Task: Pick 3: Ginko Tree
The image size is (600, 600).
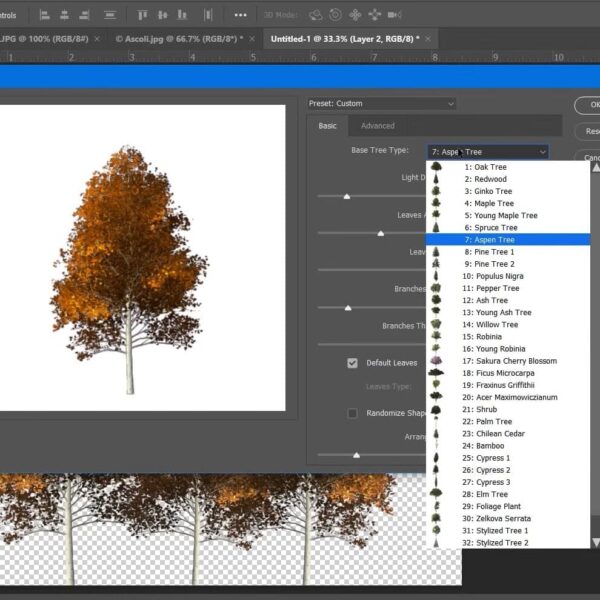Action: [508, 191]
